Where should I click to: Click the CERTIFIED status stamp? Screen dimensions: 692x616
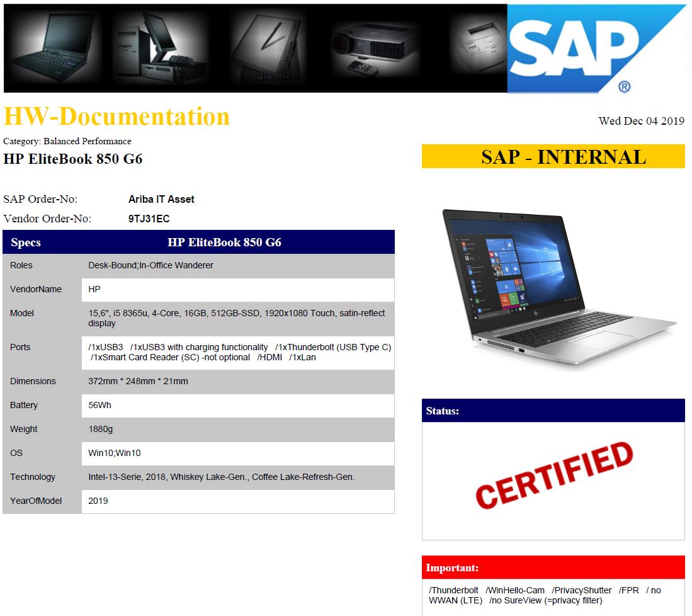coord(554,475)
